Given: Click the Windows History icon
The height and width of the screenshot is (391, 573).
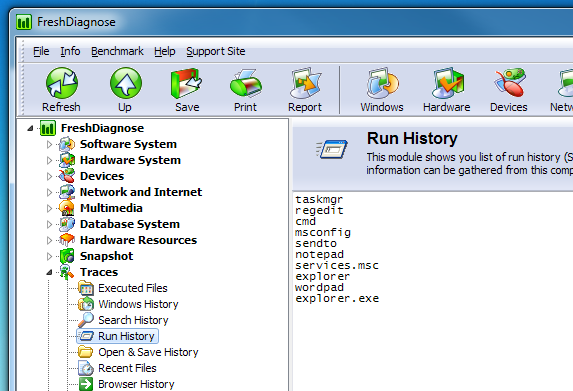Looking at the screenshot, I should coord(86,304).
